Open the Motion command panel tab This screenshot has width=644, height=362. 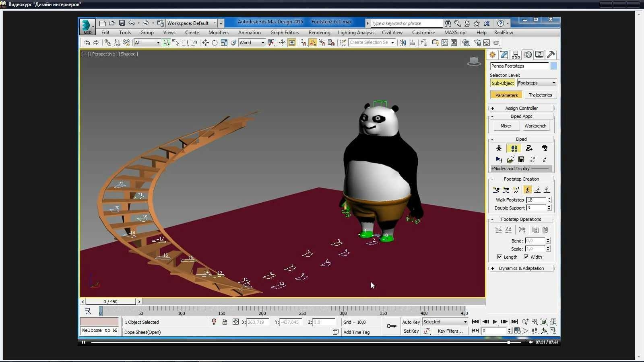528,55
